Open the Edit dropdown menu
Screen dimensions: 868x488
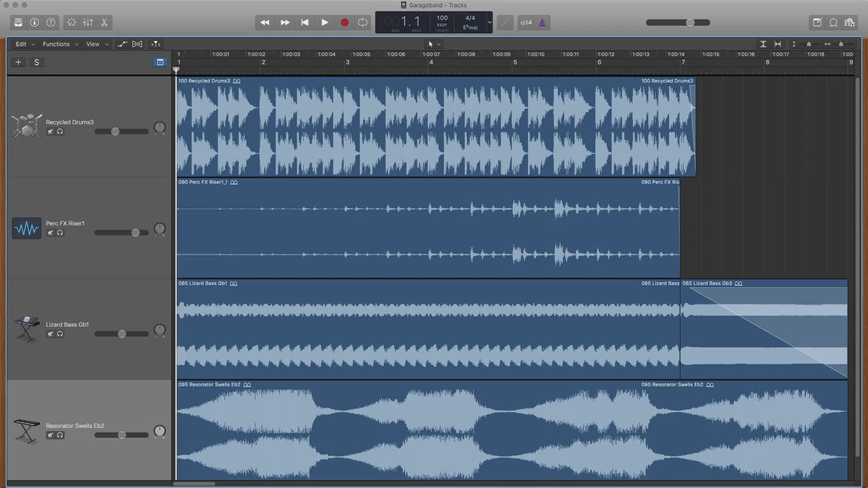point(25,44)
